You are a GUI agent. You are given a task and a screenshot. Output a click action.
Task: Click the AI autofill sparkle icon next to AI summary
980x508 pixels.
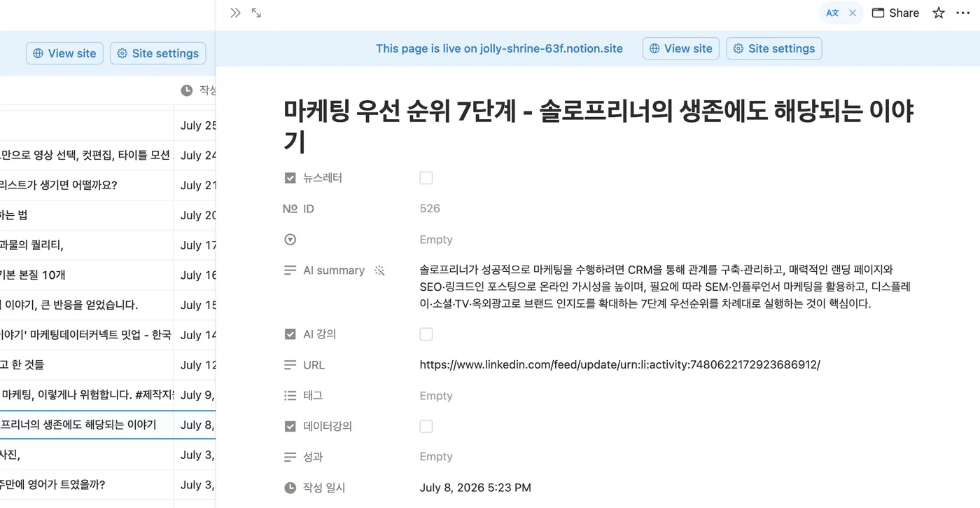pos(379,270)
